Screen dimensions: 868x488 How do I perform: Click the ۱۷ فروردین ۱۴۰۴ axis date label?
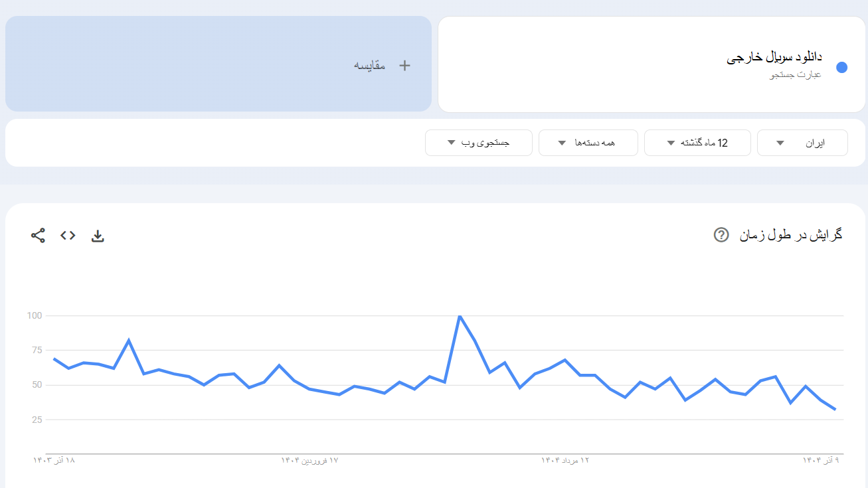coord(309,459)
